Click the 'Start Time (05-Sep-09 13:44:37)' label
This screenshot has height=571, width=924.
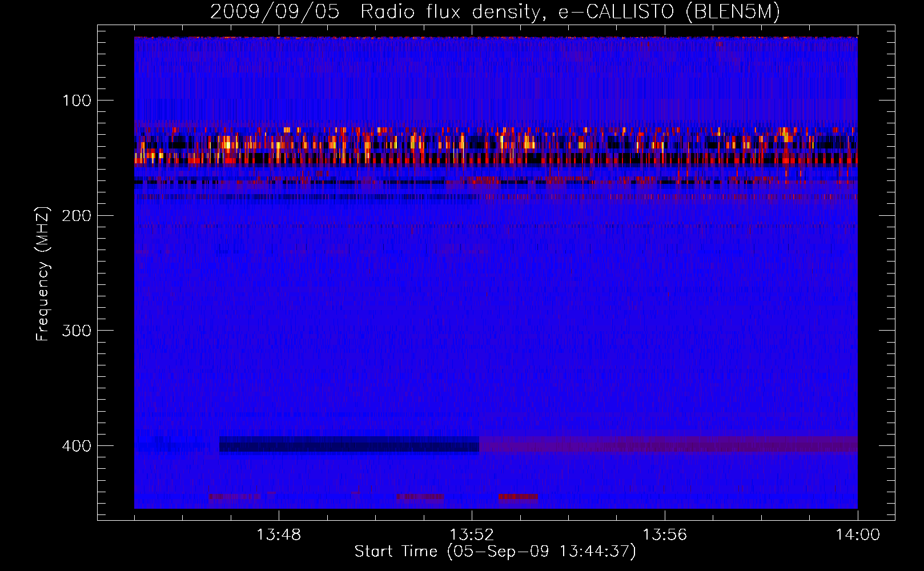pos(495,552)
